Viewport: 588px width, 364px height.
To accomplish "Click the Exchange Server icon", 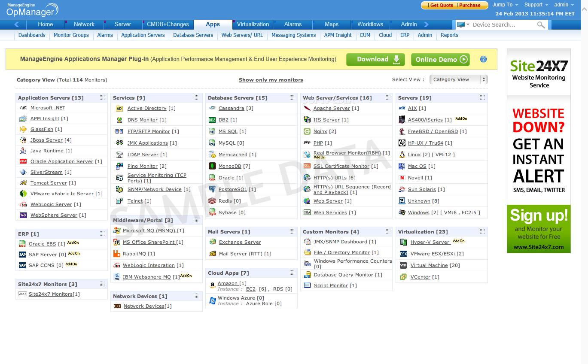I will 213,242.
